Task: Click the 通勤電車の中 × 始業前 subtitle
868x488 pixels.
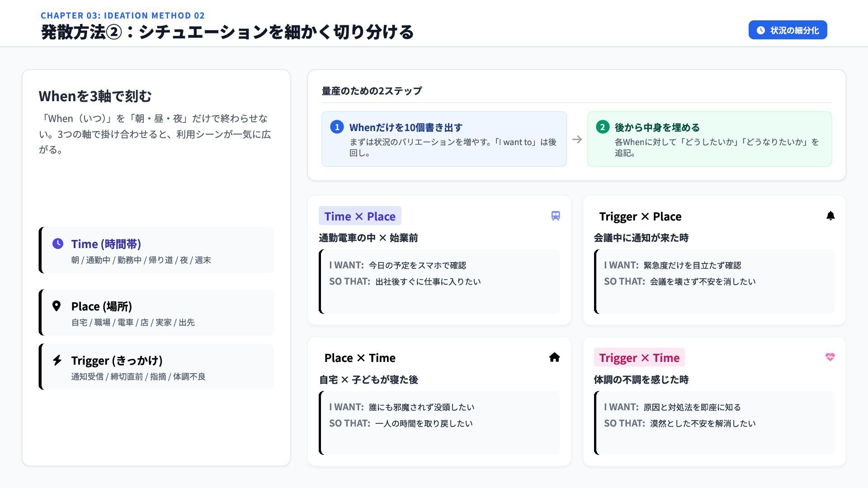Action: (x=368, y=238)
